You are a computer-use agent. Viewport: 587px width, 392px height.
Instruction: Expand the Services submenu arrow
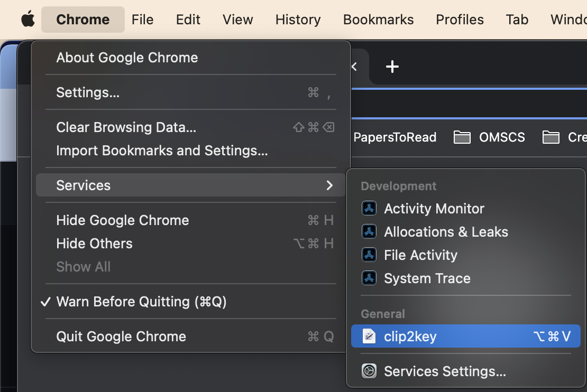pyautogui.click(x=329, y=185)
